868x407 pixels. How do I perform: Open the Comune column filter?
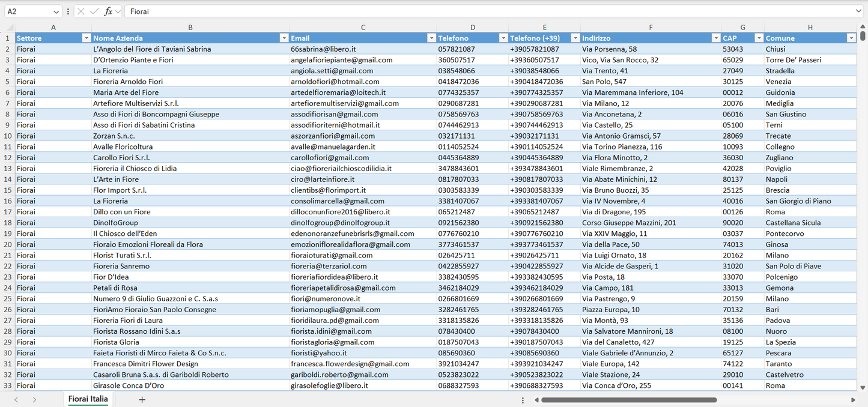pos(851,38)
